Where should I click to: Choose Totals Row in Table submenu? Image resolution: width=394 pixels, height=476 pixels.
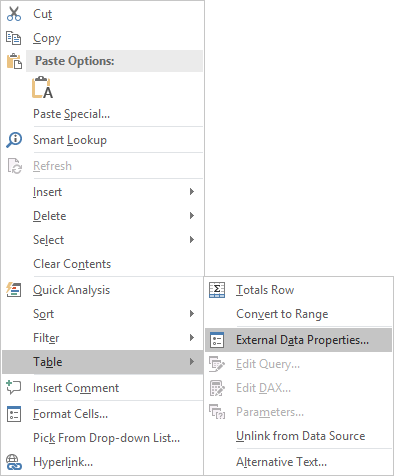[x=298, y=290]
